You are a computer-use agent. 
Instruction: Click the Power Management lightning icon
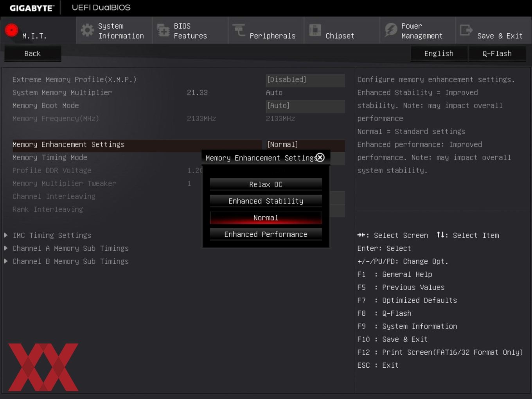pyautogui.click(x=390, y=30)
